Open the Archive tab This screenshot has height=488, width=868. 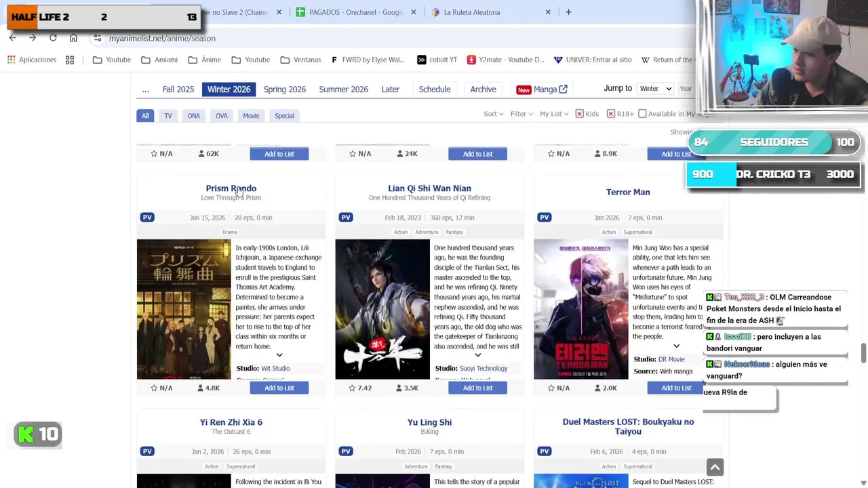pos(484,89)
